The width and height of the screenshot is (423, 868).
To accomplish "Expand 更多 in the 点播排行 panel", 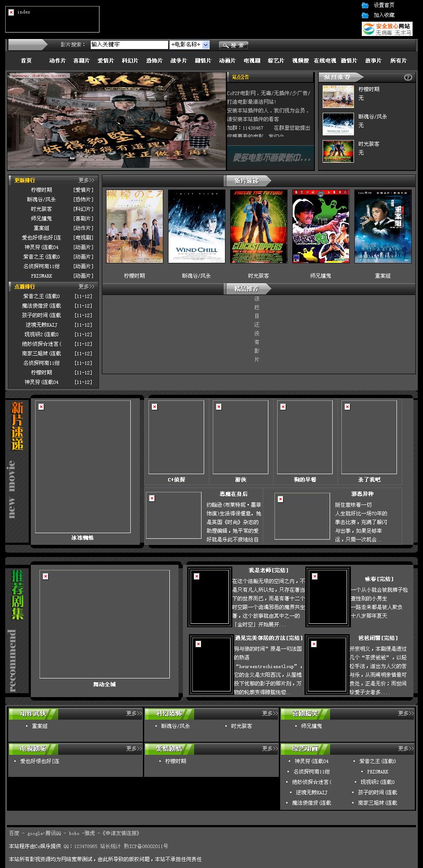I will pos(86,286).
